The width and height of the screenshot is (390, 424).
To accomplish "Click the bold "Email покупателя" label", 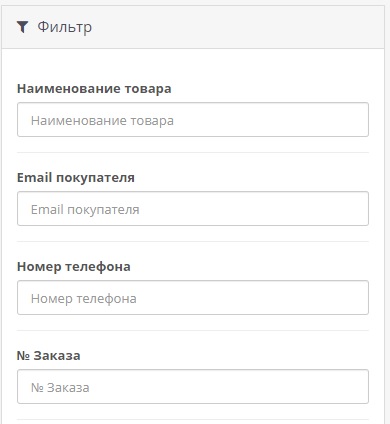I will click(76, 178).
